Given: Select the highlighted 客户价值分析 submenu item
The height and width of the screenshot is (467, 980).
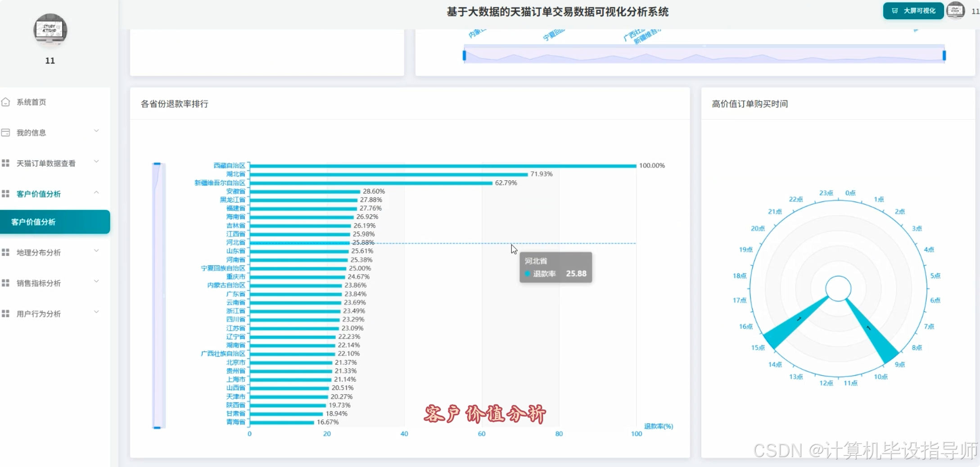Looking at the screenshot, I should coord(54,222).
